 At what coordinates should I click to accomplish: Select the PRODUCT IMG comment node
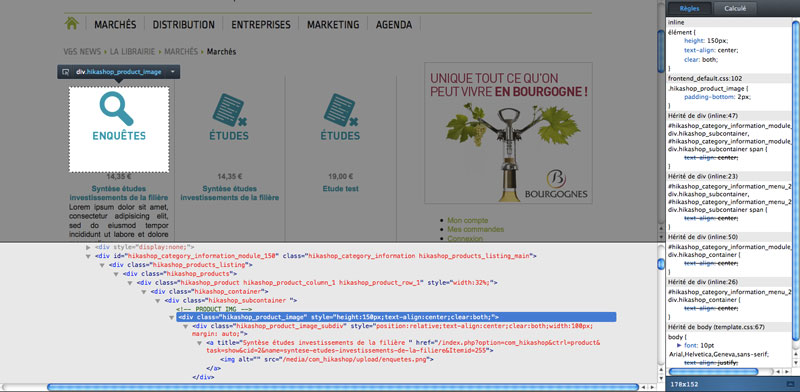click(x=214, y=309)
